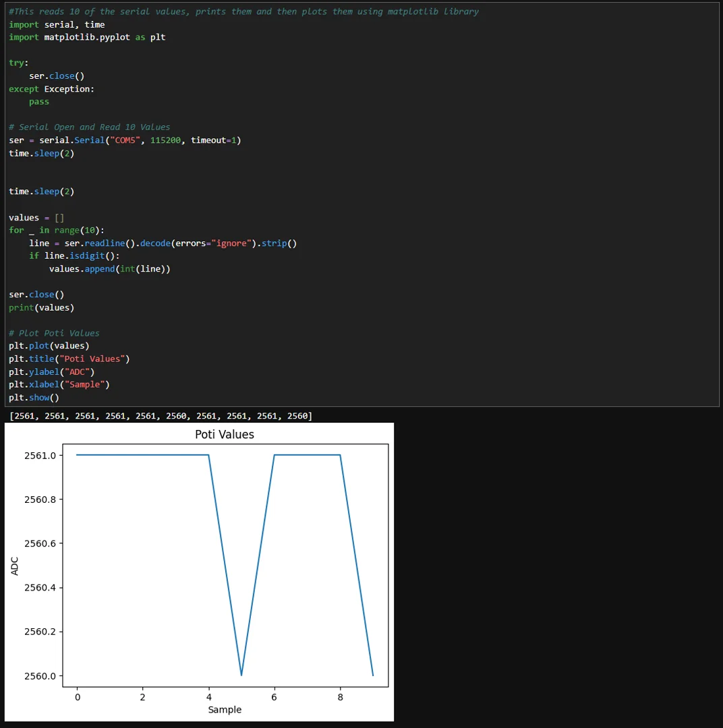This screenshot has height=728, width=723.
Task: Click the serial.Serial("COM5", 115200) line
Action: tap(125, 140)
